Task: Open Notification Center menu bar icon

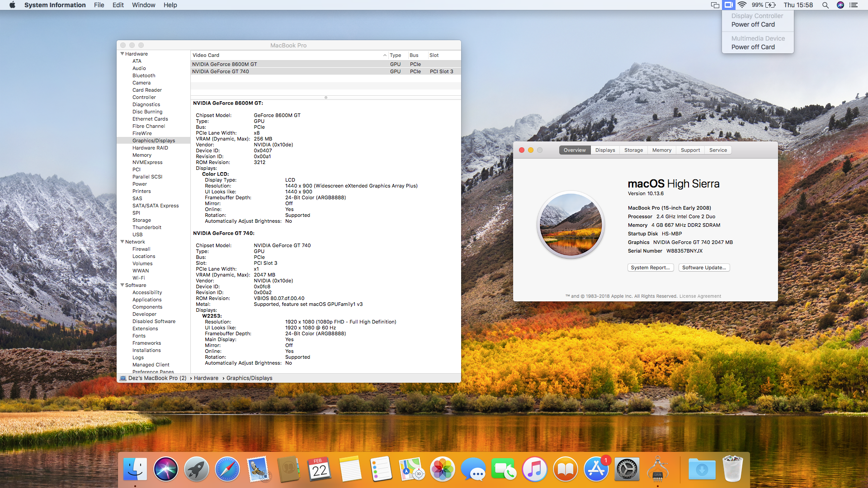Action: pyautogui.click(x=854, y=5)
